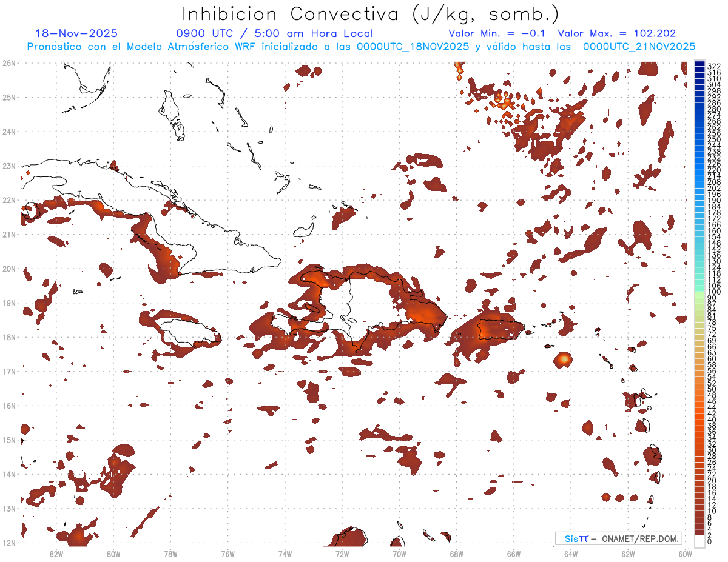728x562 pixels.
Task: Click the "76W" longitude label
Action: pos(227,554)
